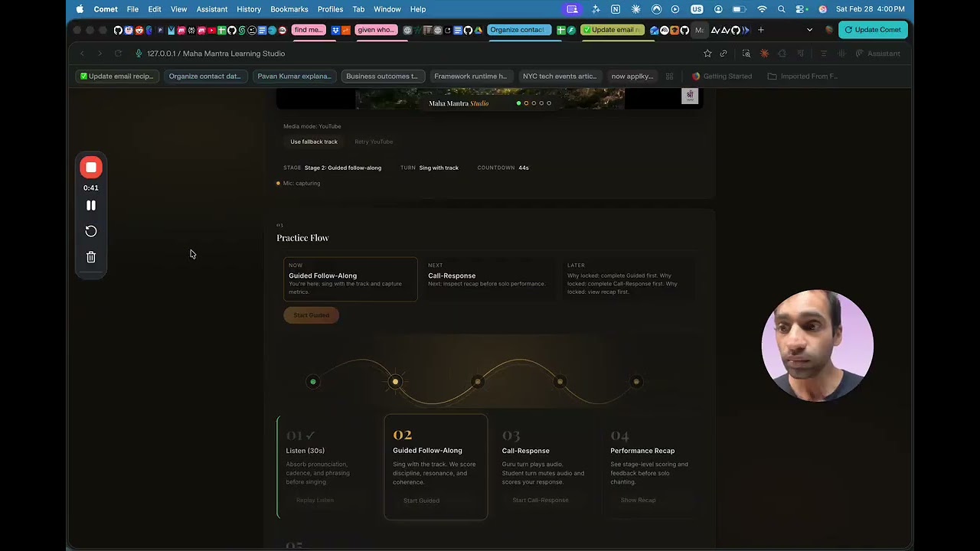980x551 pixels.
Task: Open the Getting Started bookmark
Action: click(722, 77)
